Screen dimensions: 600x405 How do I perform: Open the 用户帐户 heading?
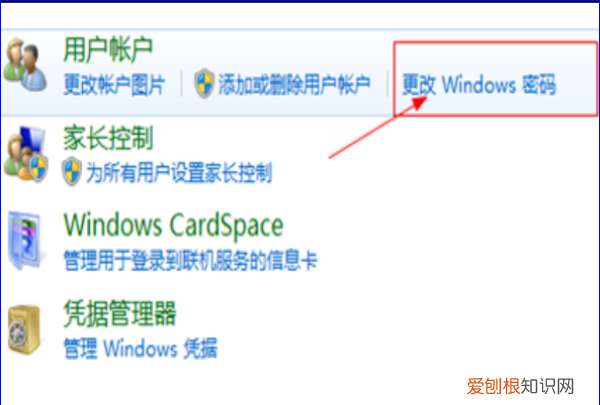pos(108,50)
